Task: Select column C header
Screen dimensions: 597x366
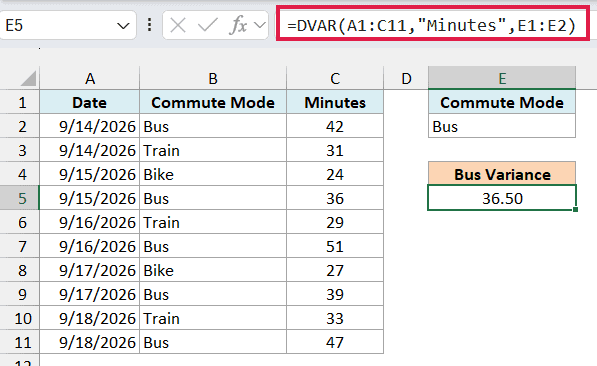Action: click(x=335, y=78)
